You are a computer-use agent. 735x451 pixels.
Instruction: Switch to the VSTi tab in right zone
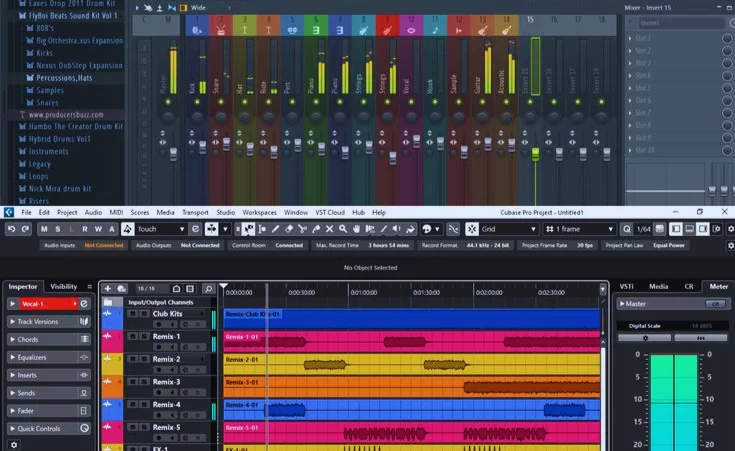click(627, 286)
